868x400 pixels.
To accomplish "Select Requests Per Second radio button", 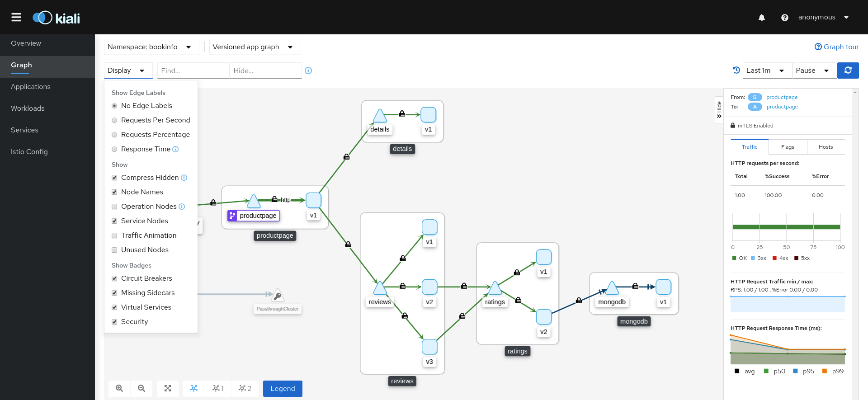I will pos(114,120).
